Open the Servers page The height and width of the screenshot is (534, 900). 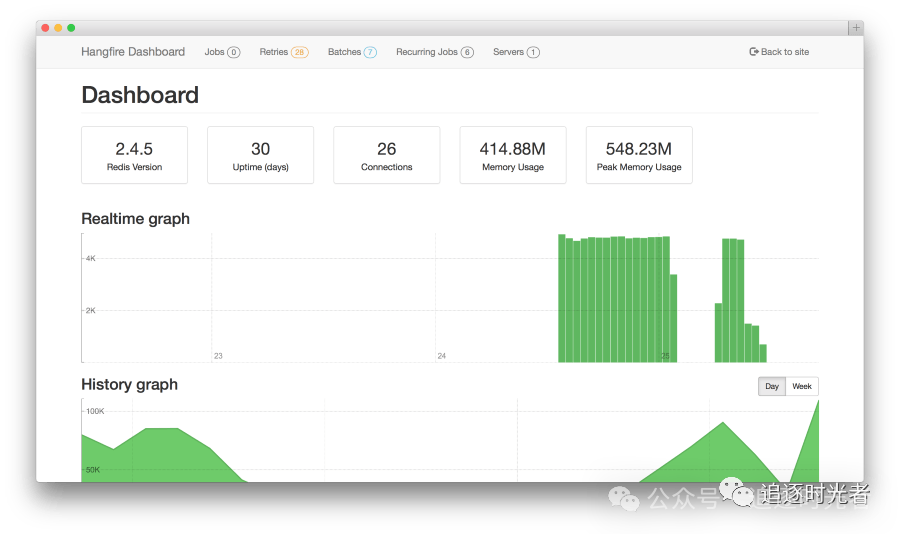pos(508,52)
